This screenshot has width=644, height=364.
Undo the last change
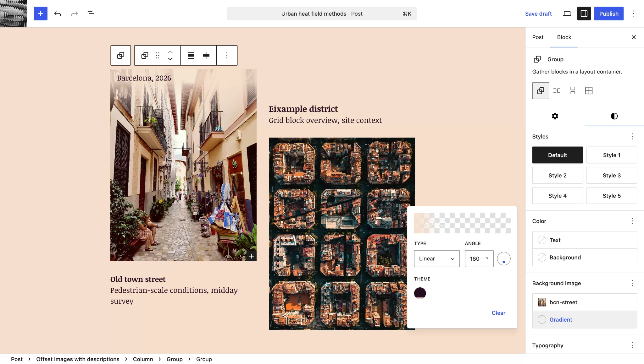point(58,14)
